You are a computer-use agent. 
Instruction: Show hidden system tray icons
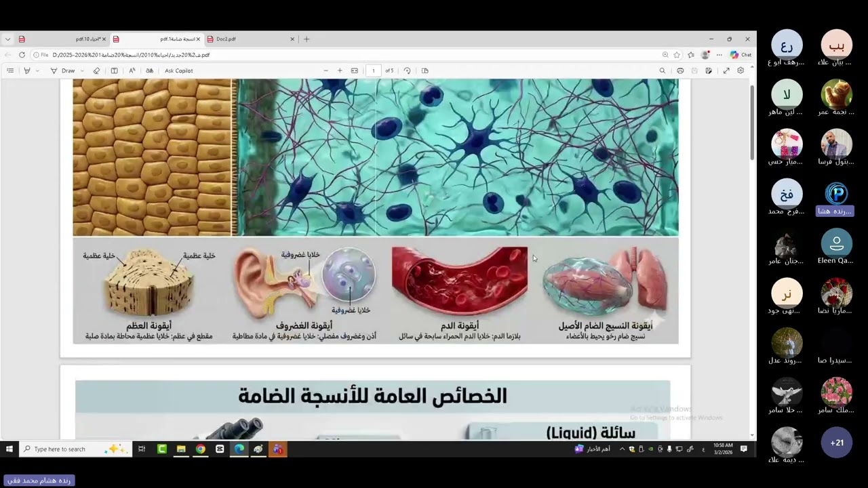(x=622, y=449)
